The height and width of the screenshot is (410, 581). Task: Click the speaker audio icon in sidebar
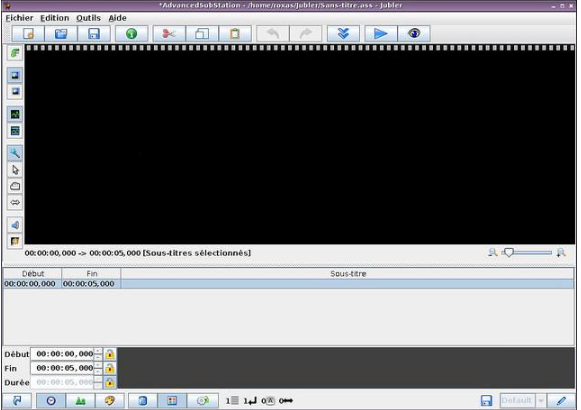tap(15, 225)
